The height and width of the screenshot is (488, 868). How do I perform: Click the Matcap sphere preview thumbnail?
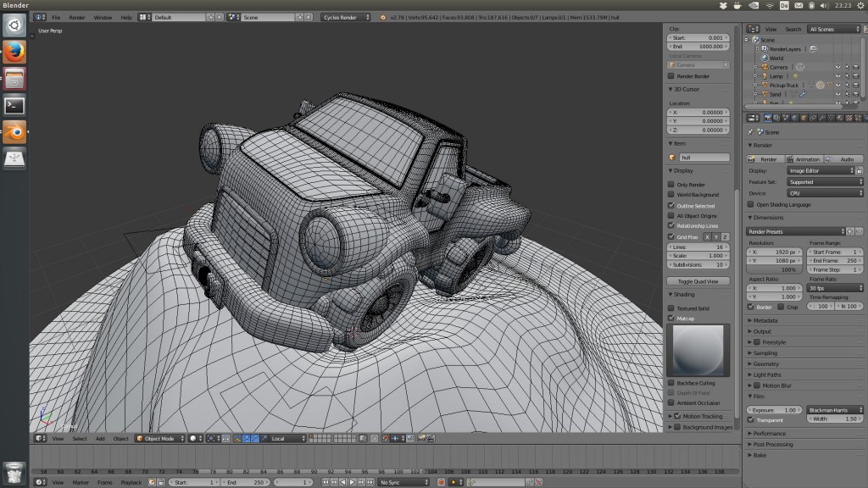(x=698, y=349)
